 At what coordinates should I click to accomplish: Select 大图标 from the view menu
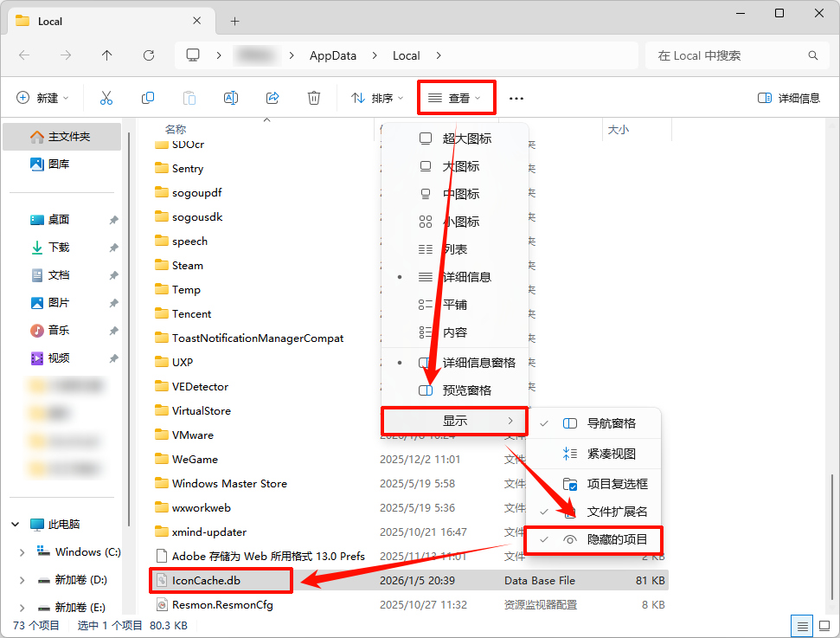(x=460, y=165)
